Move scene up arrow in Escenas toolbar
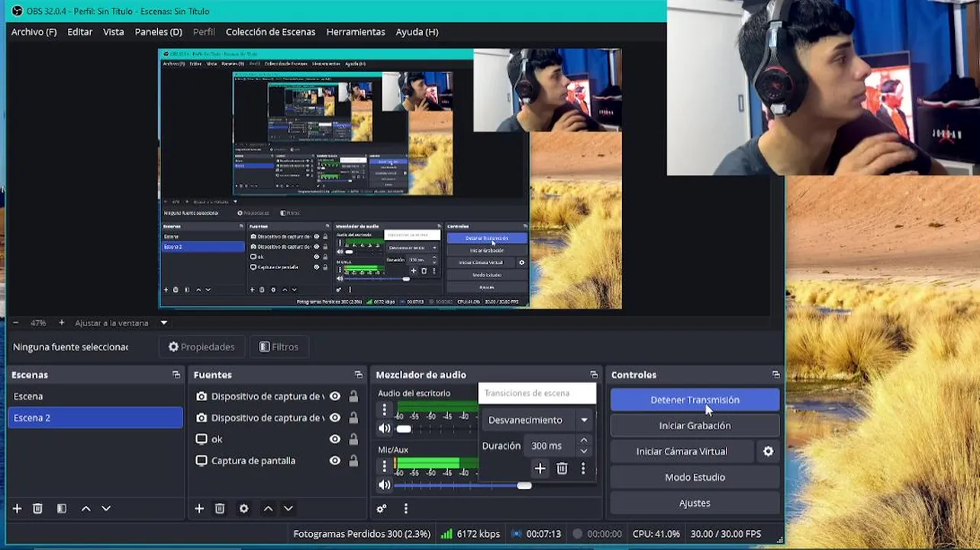The image size is (980, 550). point(85,509)
